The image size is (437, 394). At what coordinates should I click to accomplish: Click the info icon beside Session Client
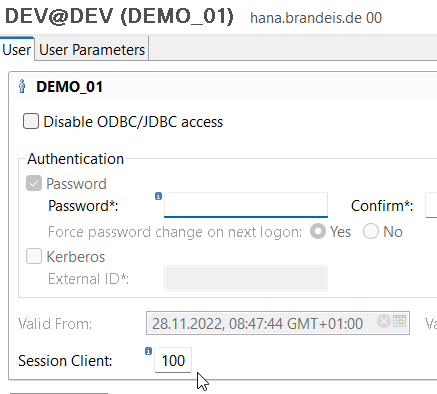point(148,351)
